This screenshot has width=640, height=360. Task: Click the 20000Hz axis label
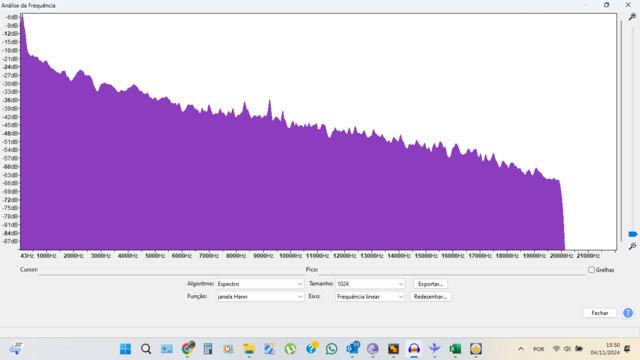pyautogui.click(x=561, y=256)
